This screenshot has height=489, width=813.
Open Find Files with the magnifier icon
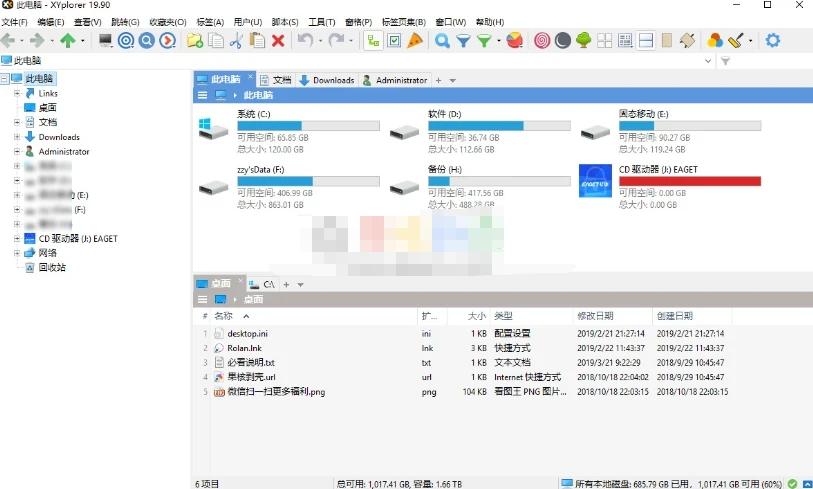[442, 40]
